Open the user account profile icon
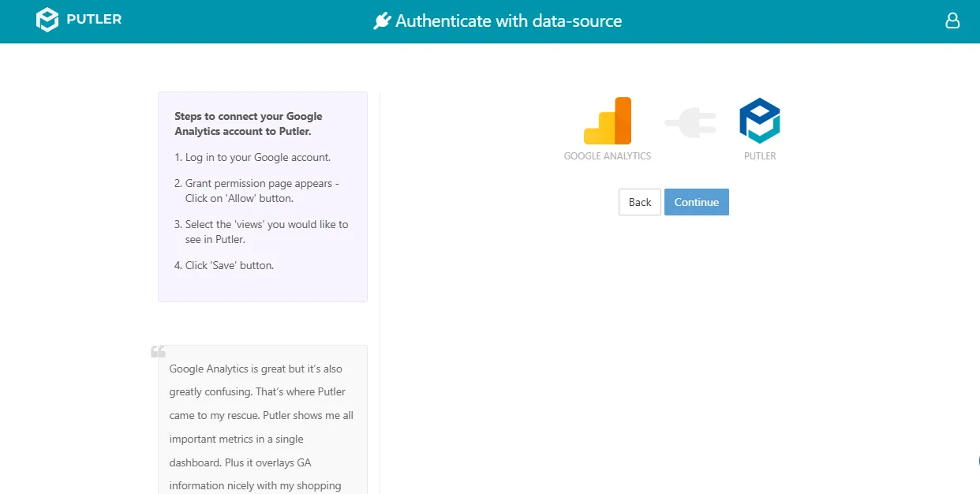980x494 pixels. coord(952,21)
